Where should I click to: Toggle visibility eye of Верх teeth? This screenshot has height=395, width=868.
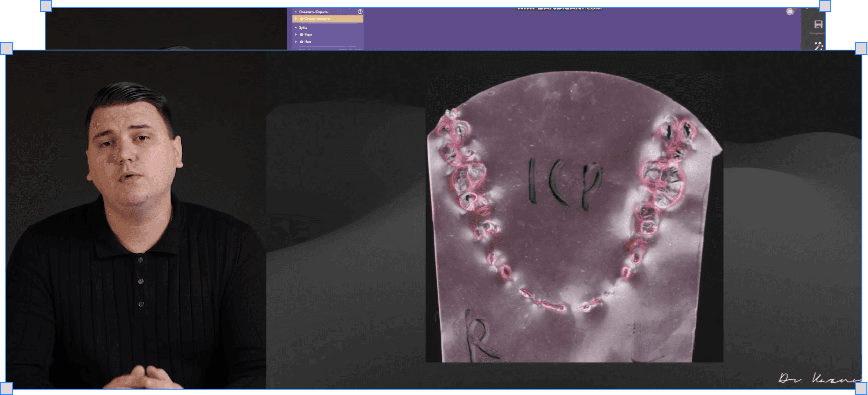coord(301,34)
